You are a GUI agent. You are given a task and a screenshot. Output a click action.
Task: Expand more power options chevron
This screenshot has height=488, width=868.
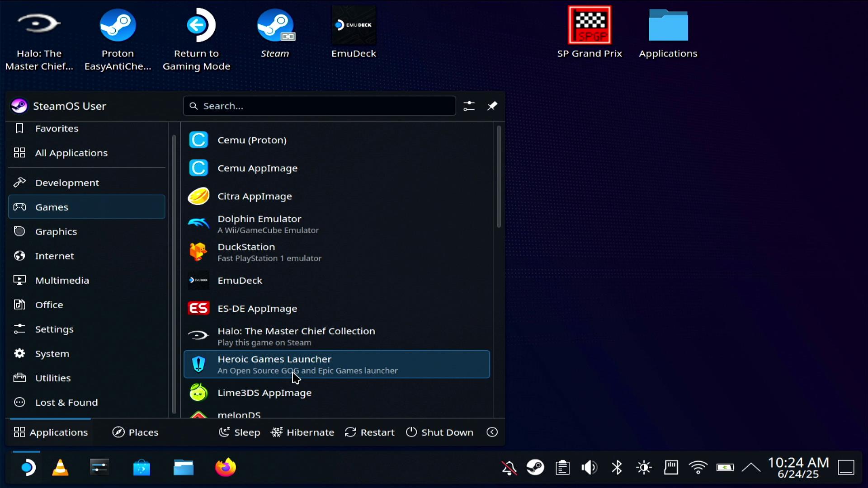492,432
